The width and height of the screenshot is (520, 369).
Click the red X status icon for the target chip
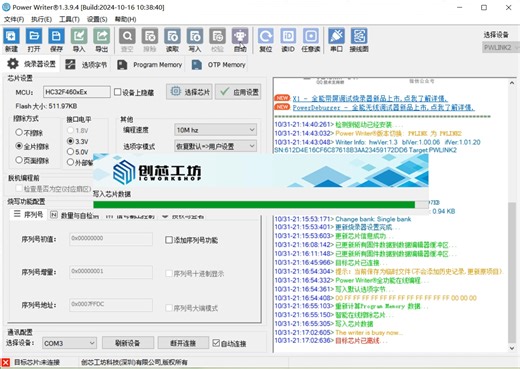(x=6, y=362)
